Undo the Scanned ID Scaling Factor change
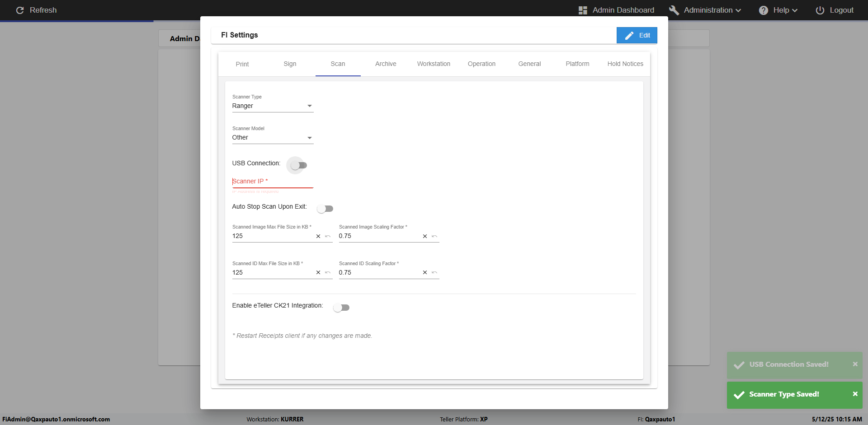This screenshot has height=425, width=868. (434, 272)
